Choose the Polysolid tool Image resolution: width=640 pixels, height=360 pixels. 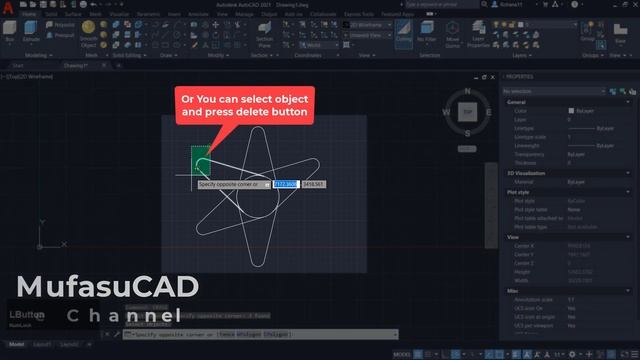pos(60,25)
